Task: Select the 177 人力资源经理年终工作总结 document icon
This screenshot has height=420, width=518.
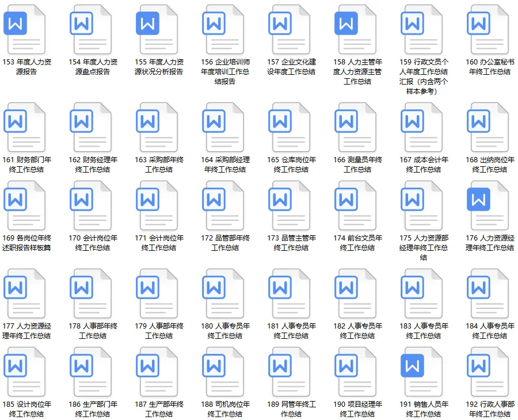Action: (x=24, y=293)
